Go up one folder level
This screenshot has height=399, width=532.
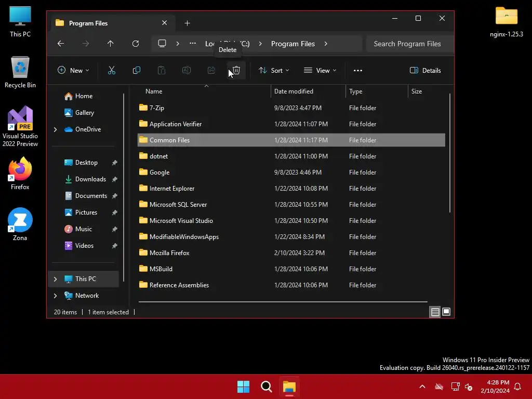pos(110,44)
